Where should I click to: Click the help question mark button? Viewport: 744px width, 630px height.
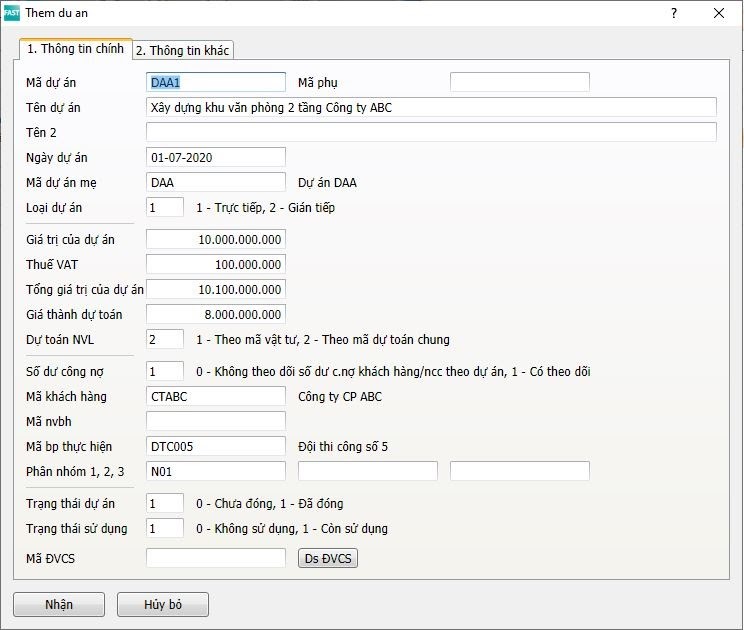[x=673, y=13]
